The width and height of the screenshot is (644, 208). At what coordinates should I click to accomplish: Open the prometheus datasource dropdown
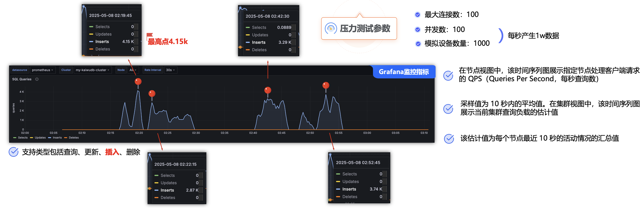point(42,70)
